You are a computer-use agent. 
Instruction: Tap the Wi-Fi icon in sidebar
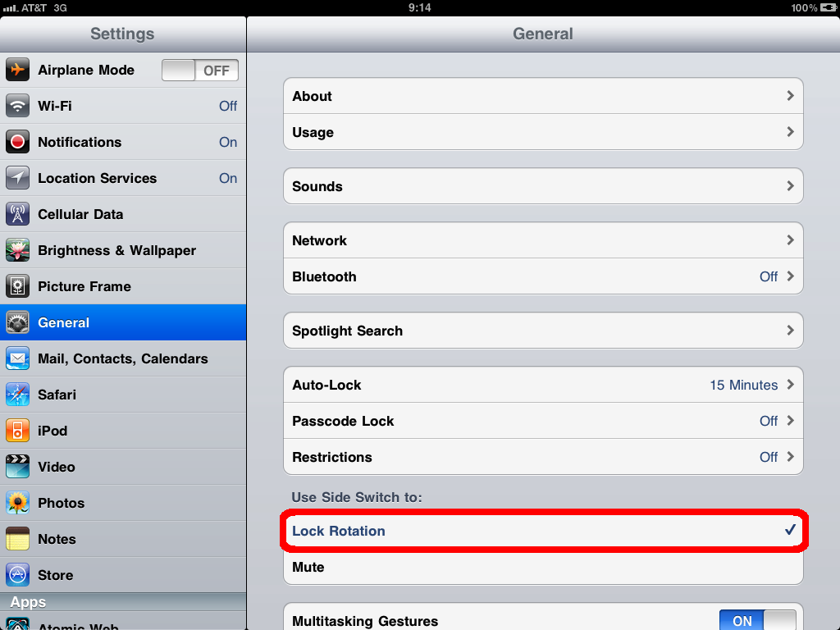click(18, 106)
